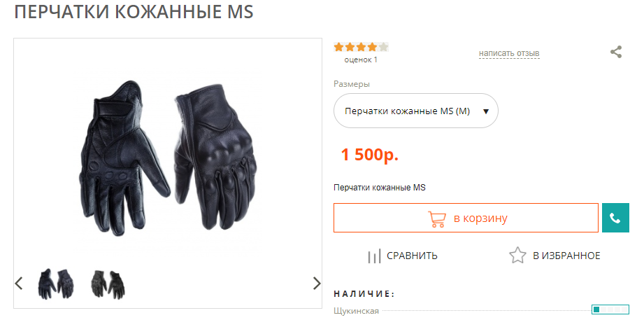Click написать отзыв link
Screen dimensions: 644x327
(509, 53)
